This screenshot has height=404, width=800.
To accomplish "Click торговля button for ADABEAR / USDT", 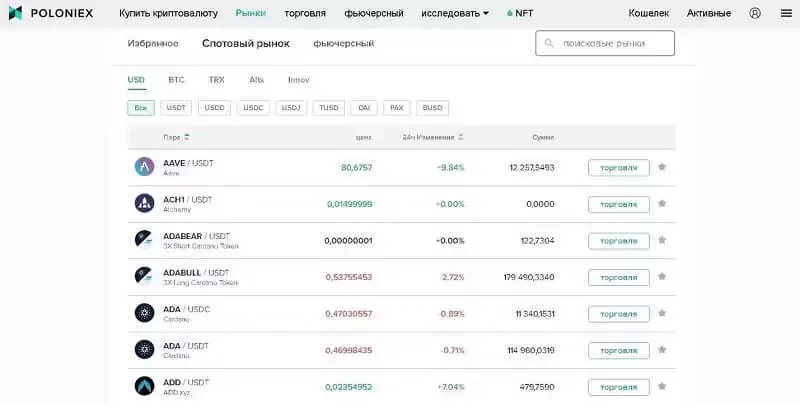I will [619, 241].
